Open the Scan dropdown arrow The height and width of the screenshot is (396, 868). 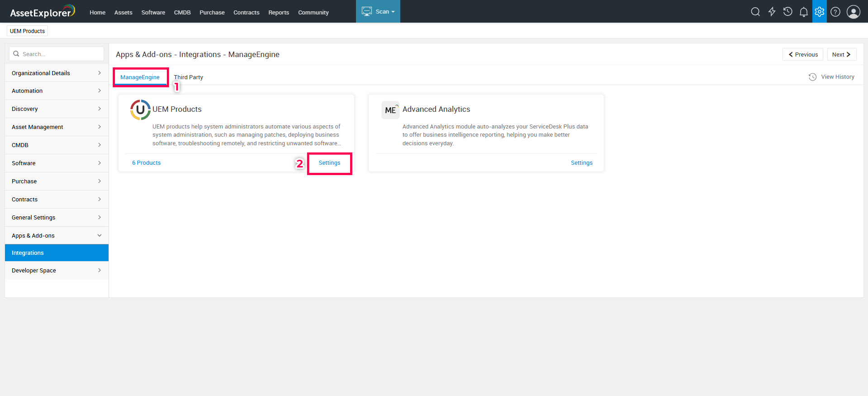(393, 12)
